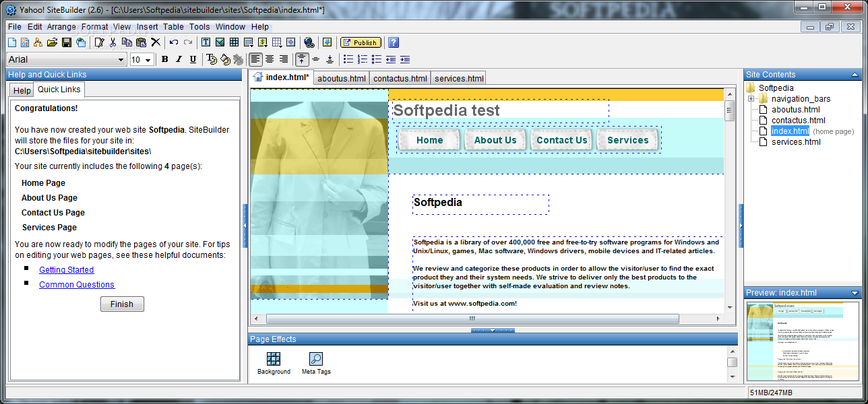Open the Meta Tags page effect
This screenshot has height=404, width=868.
316,363
